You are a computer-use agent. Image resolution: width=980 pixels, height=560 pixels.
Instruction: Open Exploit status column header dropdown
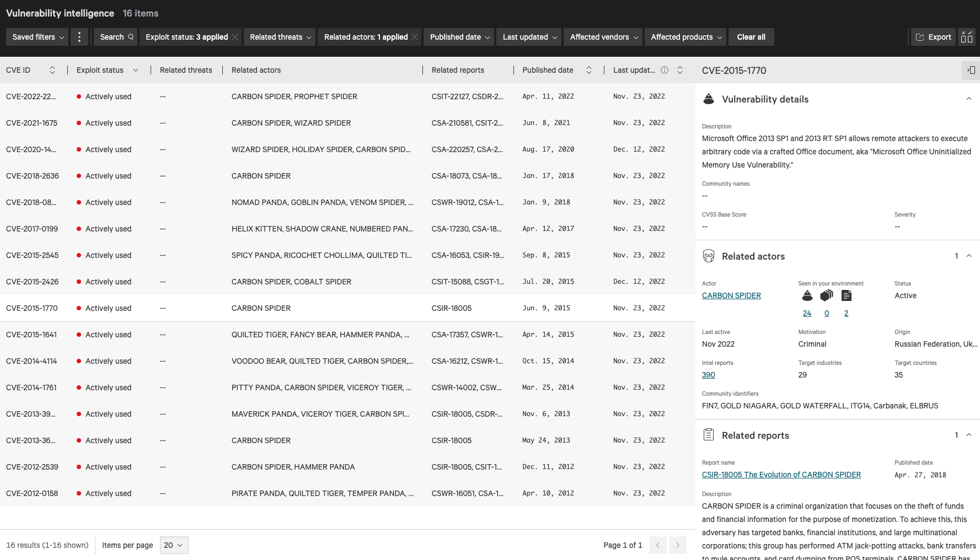[136, 70]
